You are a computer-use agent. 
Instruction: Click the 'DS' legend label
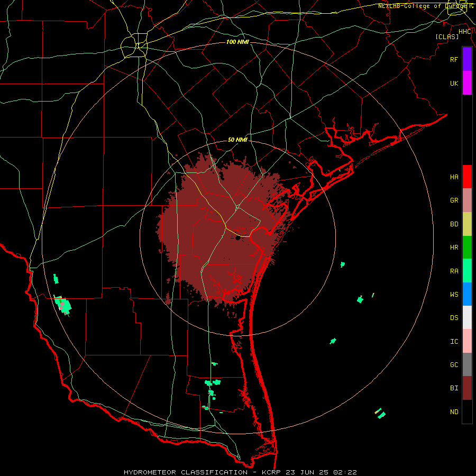[454, 318]
